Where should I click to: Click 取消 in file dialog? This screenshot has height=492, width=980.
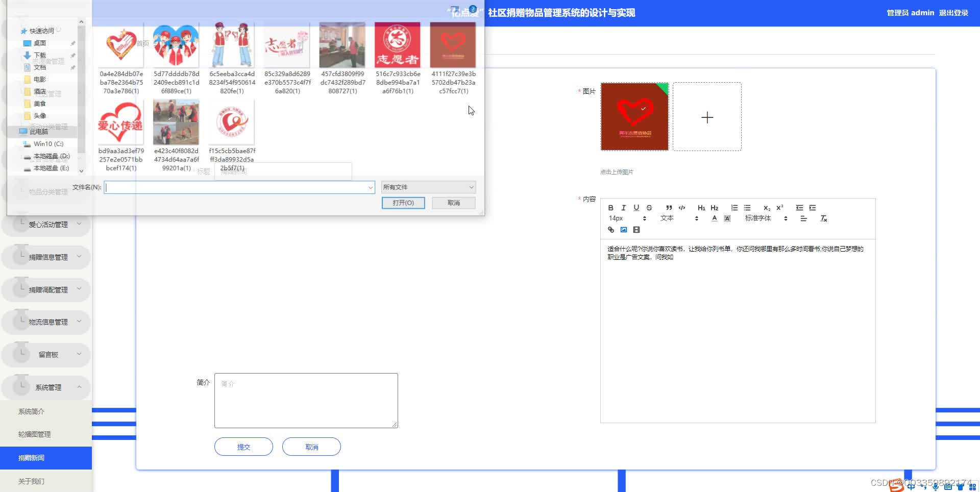coord(454,203)
